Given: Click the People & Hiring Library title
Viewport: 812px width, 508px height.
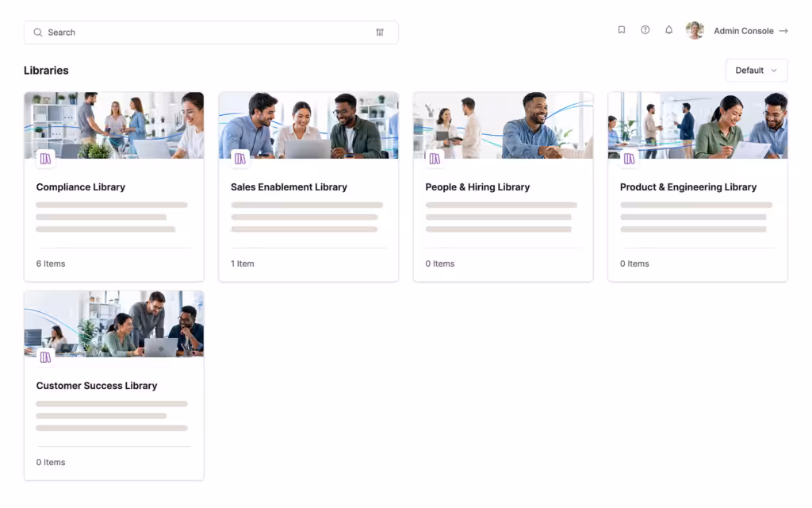Looking at the screenshot, I should (477, 187).
